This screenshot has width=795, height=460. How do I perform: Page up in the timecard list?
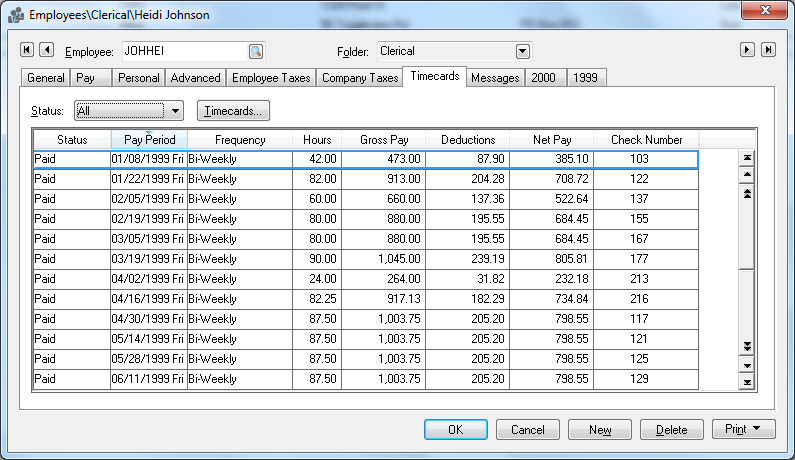746,193
